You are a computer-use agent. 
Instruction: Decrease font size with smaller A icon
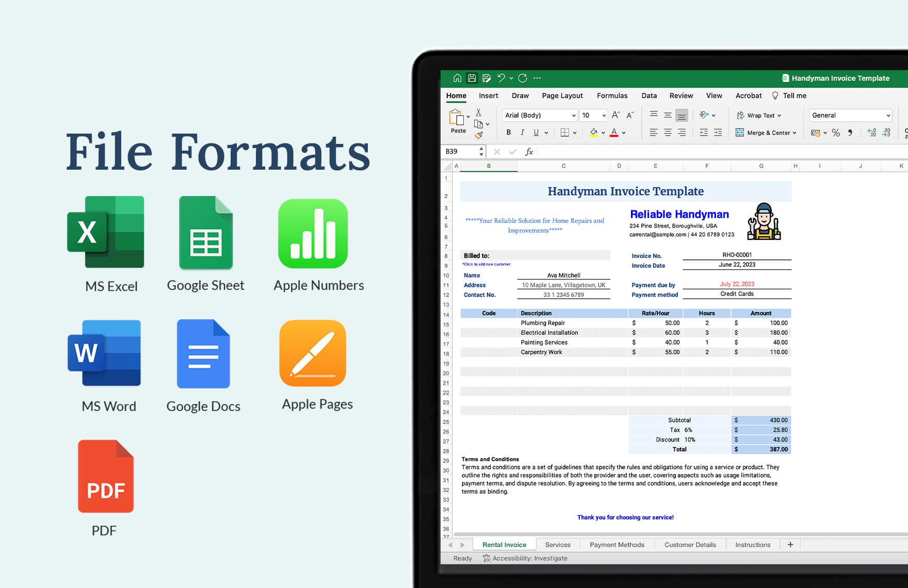(x=630, y=115)
